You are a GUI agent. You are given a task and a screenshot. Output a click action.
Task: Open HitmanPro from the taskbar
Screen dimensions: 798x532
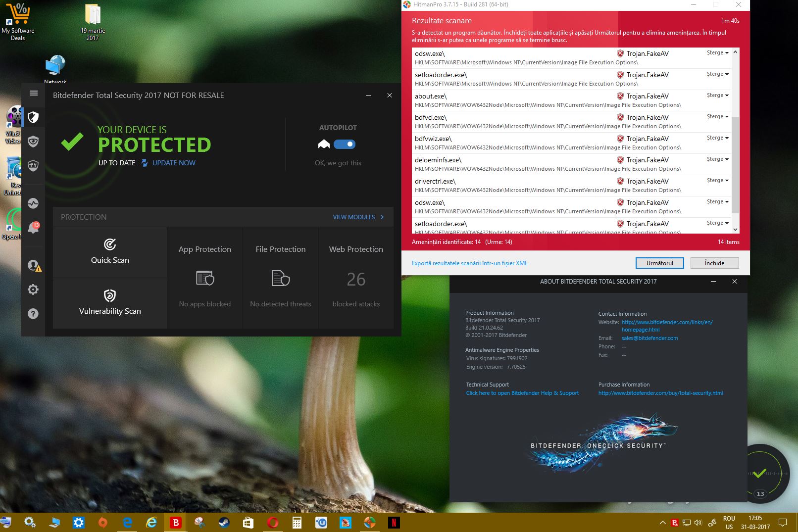click(369, 523)
